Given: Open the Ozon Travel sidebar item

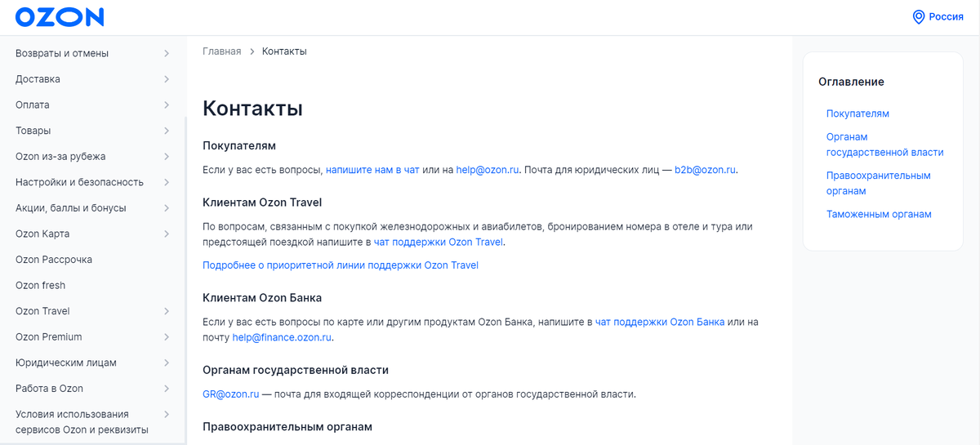Looking at the screenshot, I should (42, 310).
